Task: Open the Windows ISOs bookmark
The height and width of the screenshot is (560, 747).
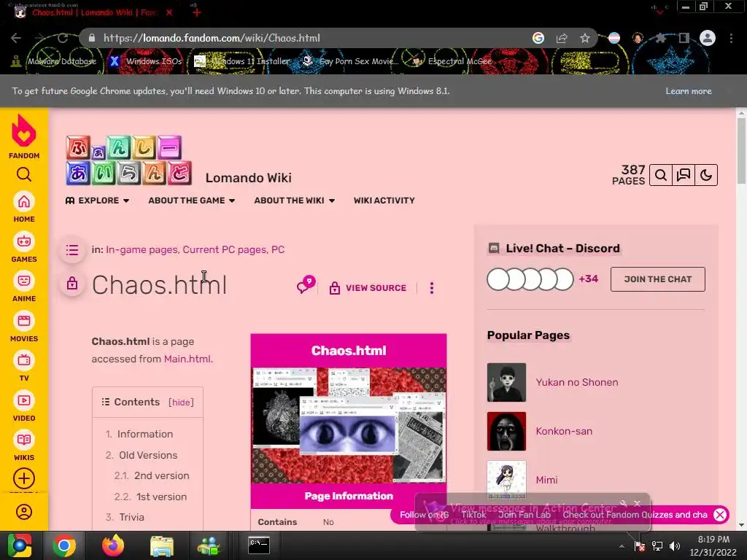Action: (x=146, y=61)
